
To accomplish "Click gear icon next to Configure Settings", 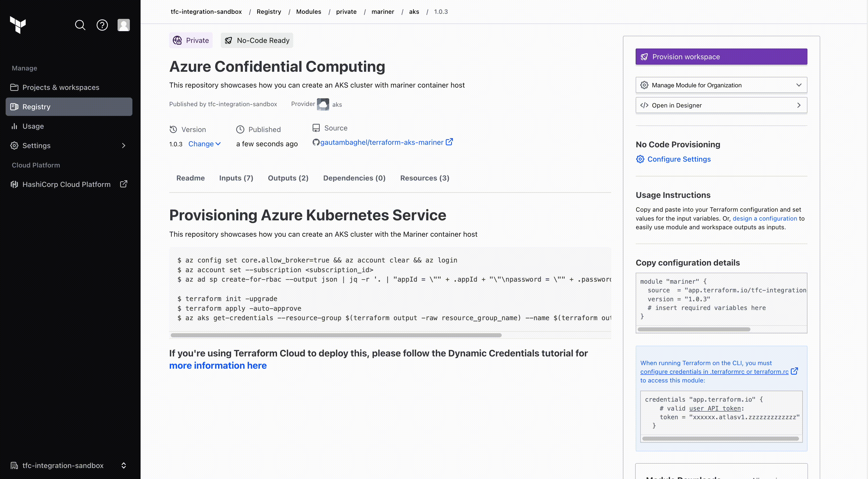I will tap(640, 159).
